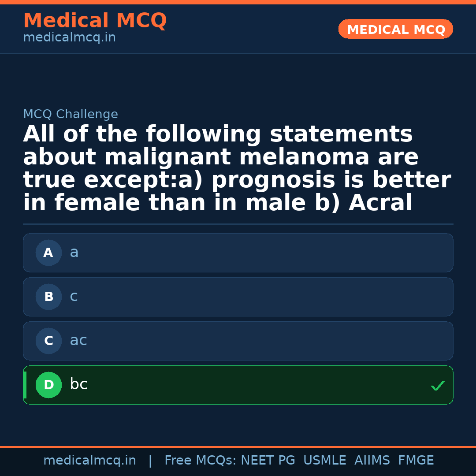Click the MCQ Challenge label
The height and width of the screenshot is (476, 476).
pos(71,114)
